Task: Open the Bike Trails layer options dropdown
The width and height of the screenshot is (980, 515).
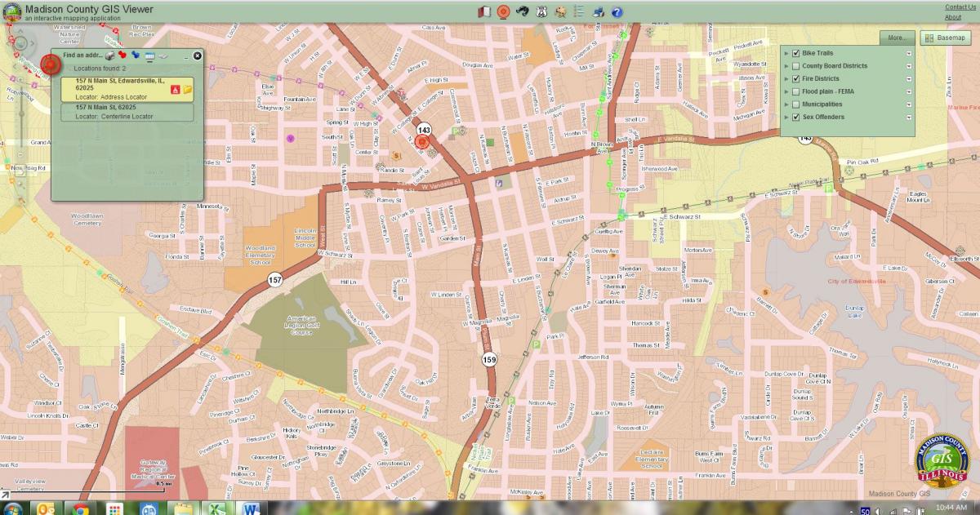Action: tap(909, 53)
